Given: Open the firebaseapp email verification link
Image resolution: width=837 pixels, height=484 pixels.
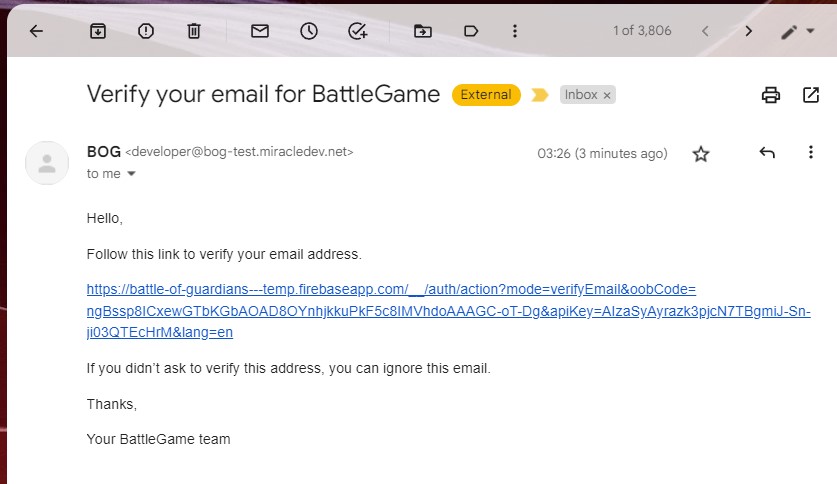Looking at the screenshot, I should [x=448, y=311].
